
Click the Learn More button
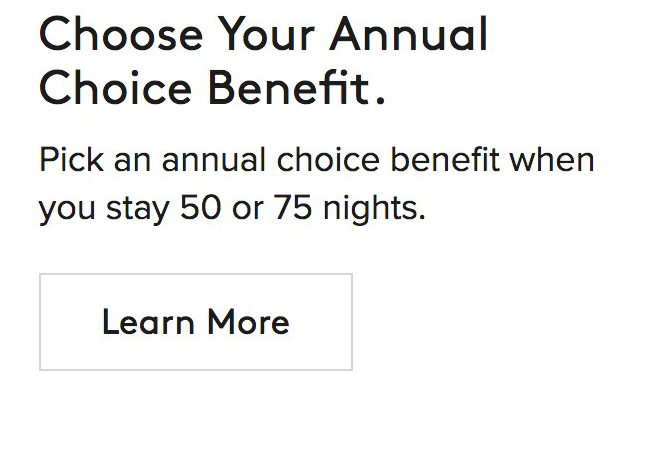tap(196, 322)
